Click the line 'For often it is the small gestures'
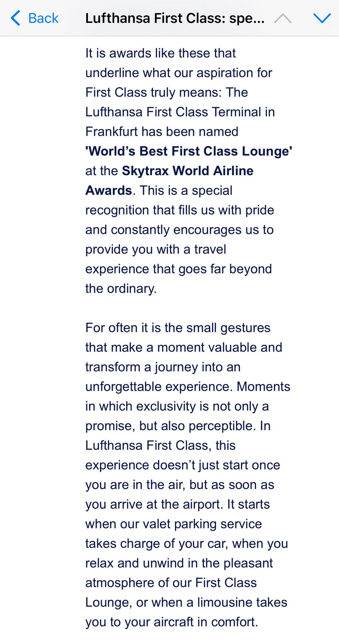The width and height of the screenshot is (339, 644). [x=178, y=328]
